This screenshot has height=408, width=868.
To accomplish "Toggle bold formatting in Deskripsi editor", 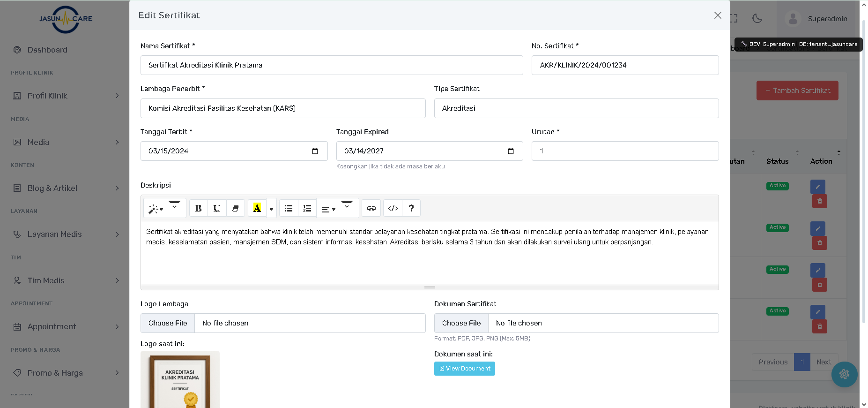I will (198, 208).
